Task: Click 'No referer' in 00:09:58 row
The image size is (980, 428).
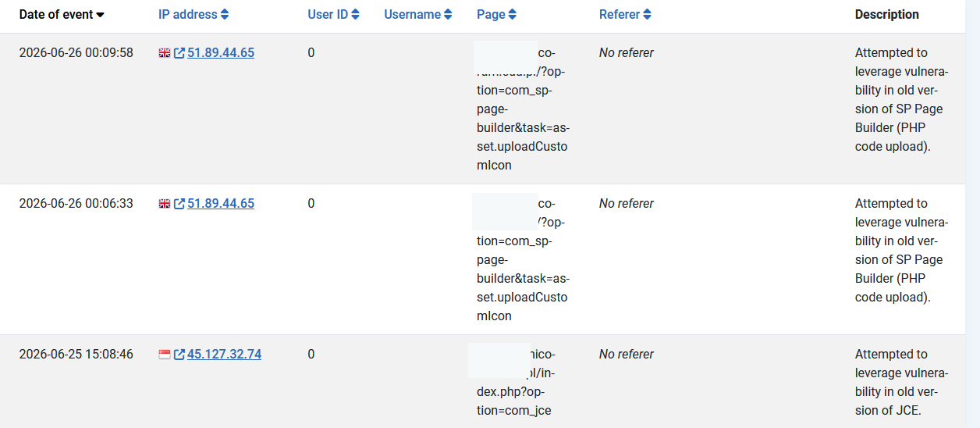Action: [627, 52]
